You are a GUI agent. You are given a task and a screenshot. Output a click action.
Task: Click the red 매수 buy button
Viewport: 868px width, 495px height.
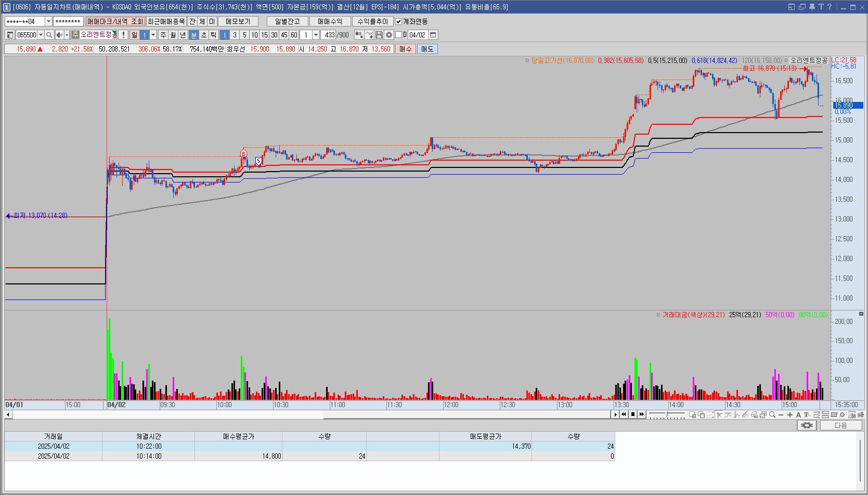406,49
